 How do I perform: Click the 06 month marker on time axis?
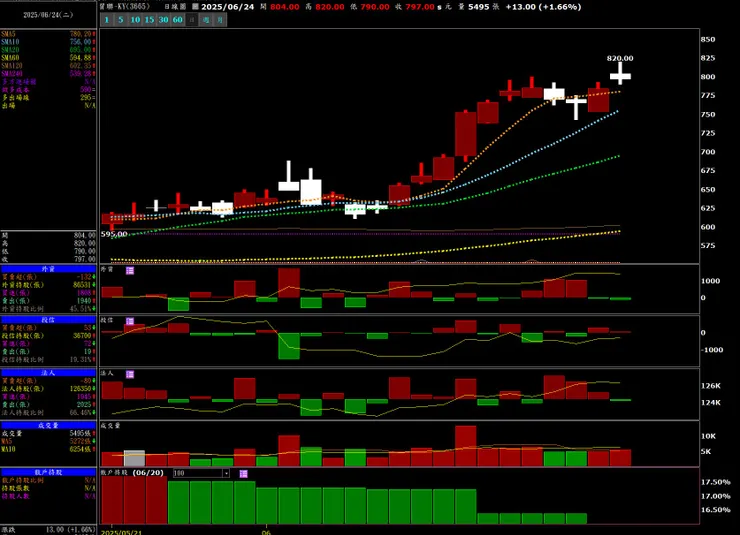266,532
